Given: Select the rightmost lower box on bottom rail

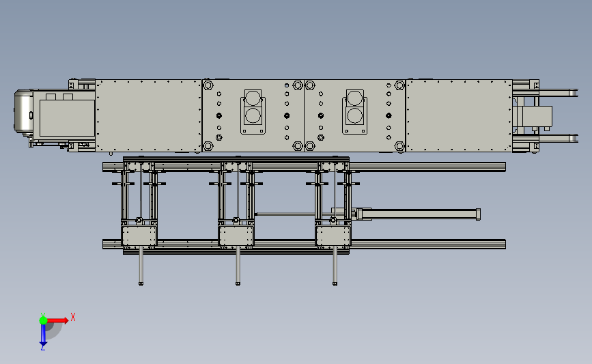Looking at the screenshot, I should pos(333,236).
